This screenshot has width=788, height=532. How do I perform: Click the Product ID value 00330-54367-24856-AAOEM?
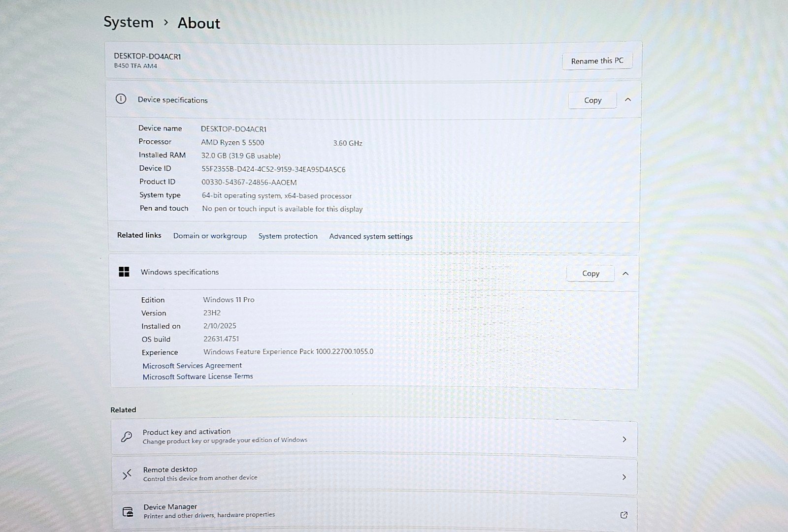(x=249, y=182)
